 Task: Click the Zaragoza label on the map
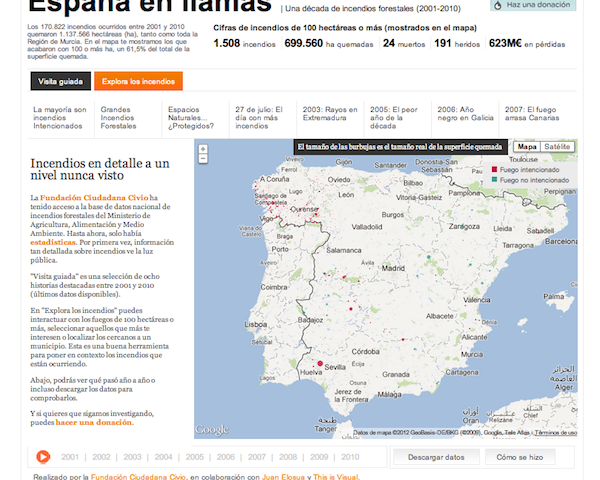pyautogui.click(x=464, y=226)
